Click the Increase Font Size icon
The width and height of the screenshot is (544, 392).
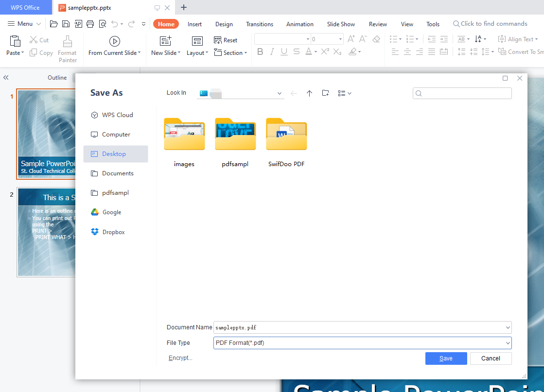[351, 38]
